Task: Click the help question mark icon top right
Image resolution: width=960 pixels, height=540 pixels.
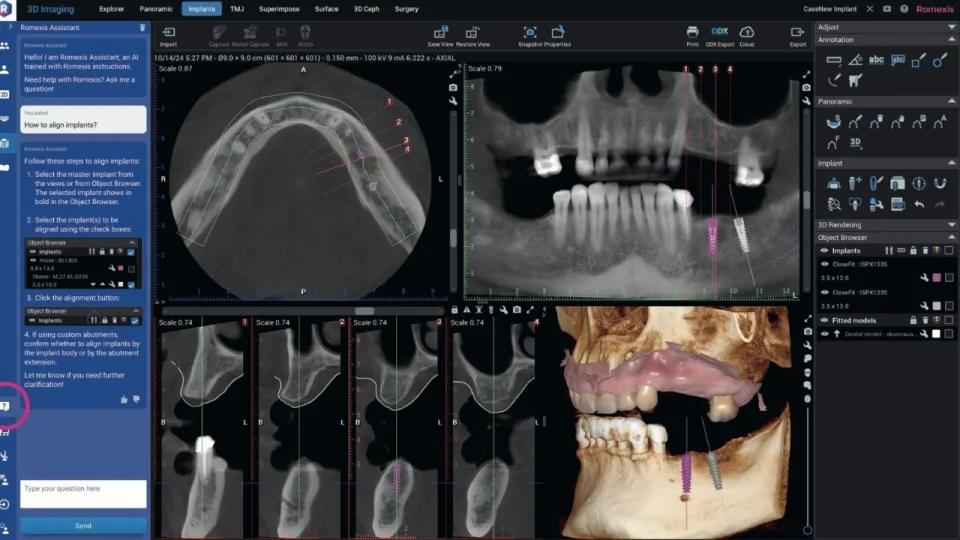Action: coord(904,9)
